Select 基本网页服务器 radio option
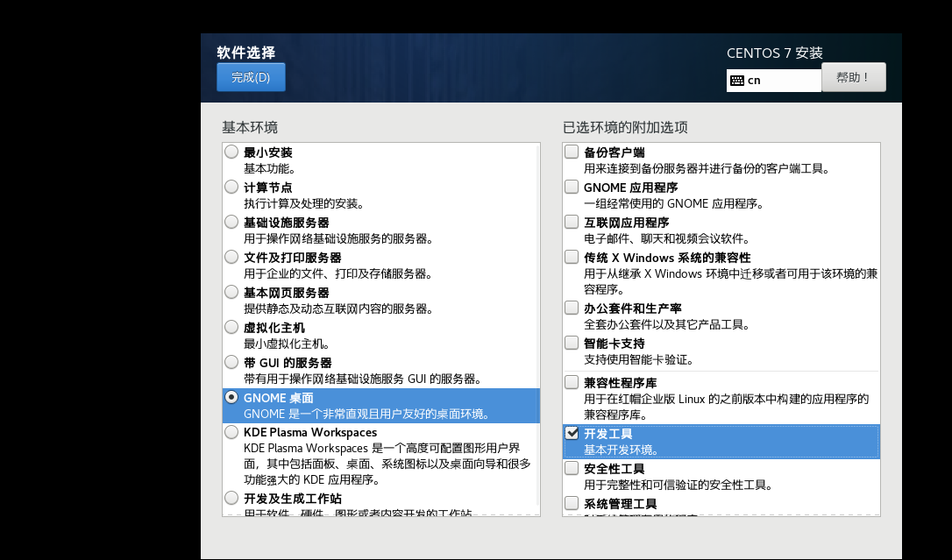The height and width of the screenshot is (560, 952). pos(231,293)
